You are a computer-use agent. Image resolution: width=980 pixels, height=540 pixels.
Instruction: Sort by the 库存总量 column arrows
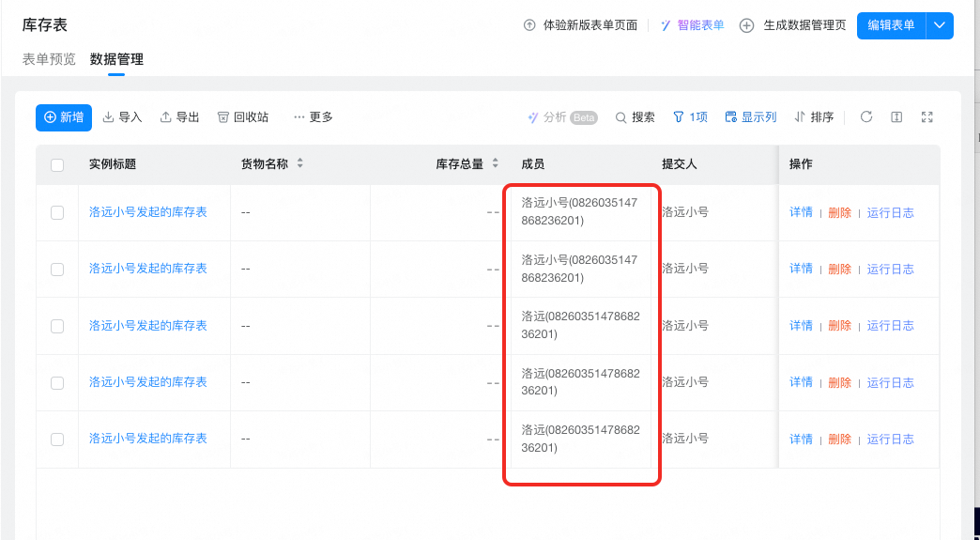[495, 163]
